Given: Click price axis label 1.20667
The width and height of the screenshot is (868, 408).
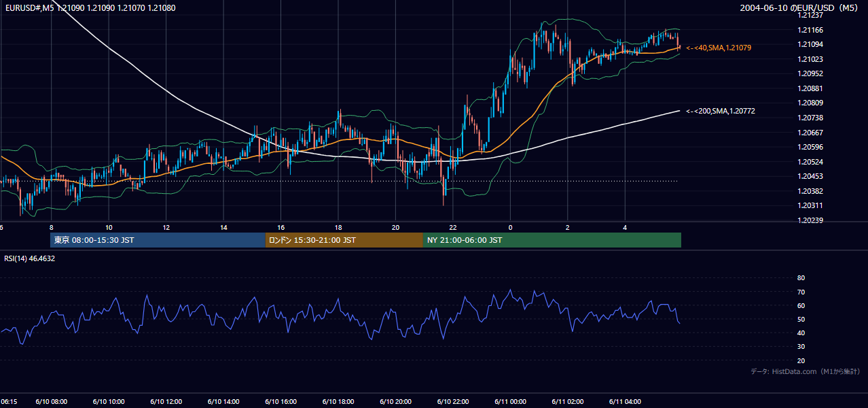Looking at the screenshot, I should point(810,133).
